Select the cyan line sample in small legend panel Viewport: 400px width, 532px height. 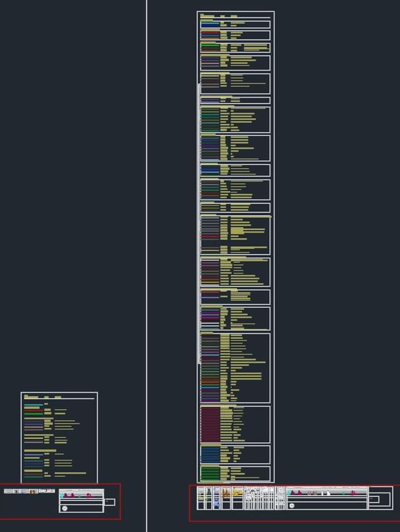pos(33,405)
